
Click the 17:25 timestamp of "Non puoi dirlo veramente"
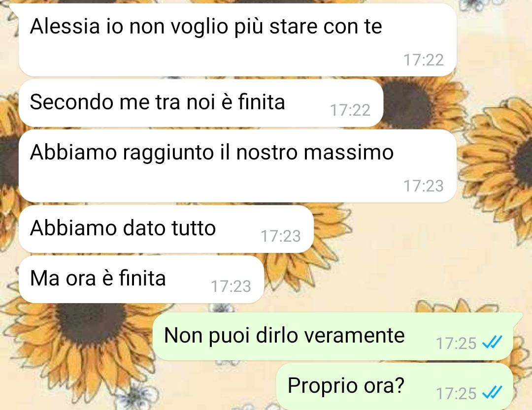coord(456,343)
